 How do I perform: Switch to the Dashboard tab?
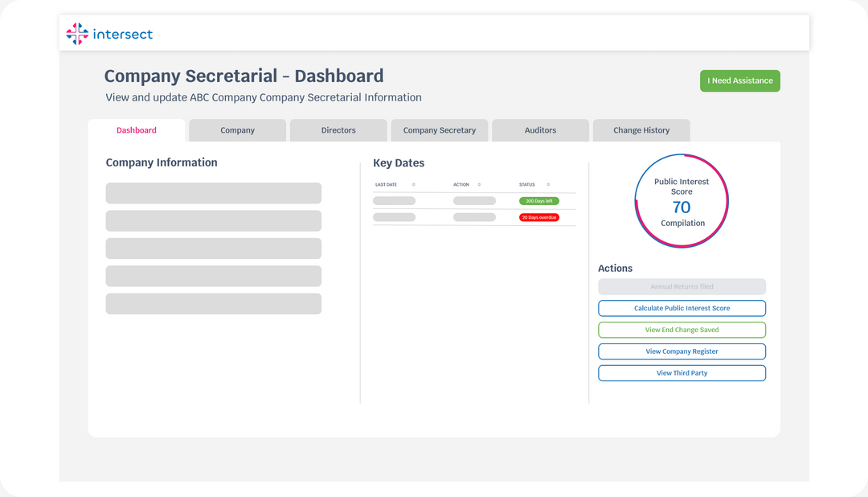coord(137,130)
